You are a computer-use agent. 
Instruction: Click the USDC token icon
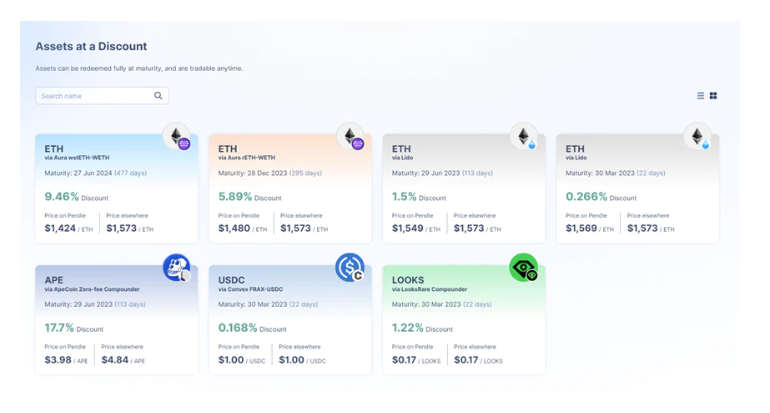click(350, 268)
